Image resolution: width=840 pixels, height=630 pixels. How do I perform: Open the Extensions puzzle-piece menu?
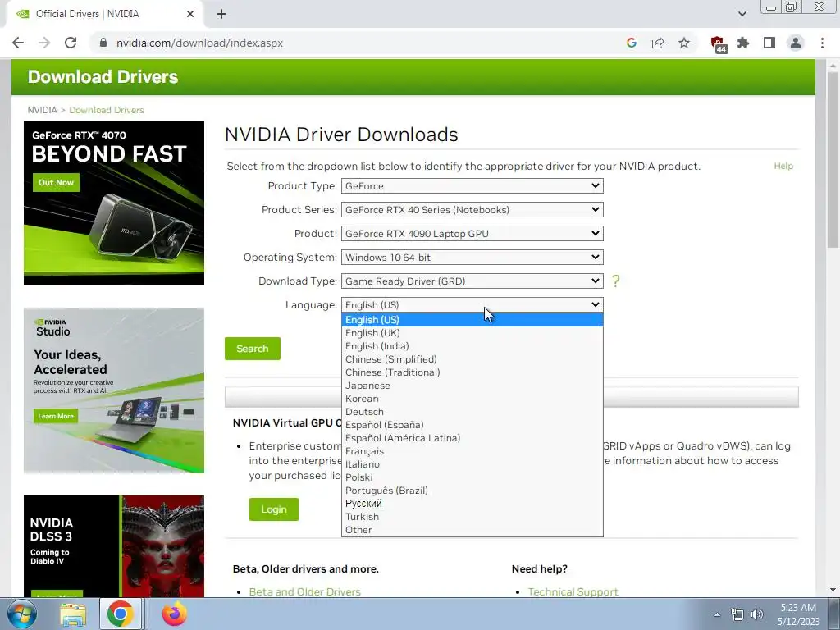click(x=743, y=43)
